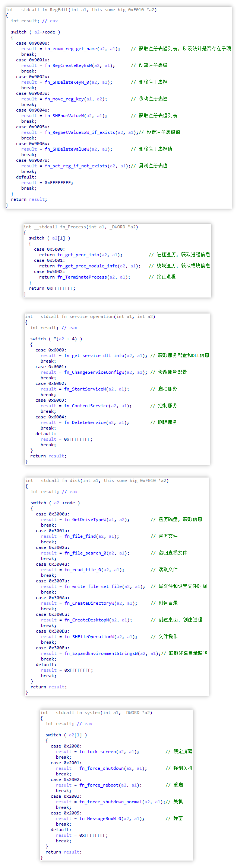Click the fn_SHFileOperationW call

coord(89,637)
